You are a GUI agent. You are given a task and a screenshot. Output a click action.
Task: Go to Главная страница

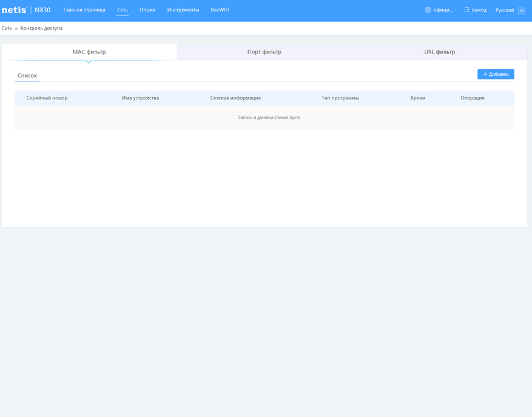tap(84, 10)
